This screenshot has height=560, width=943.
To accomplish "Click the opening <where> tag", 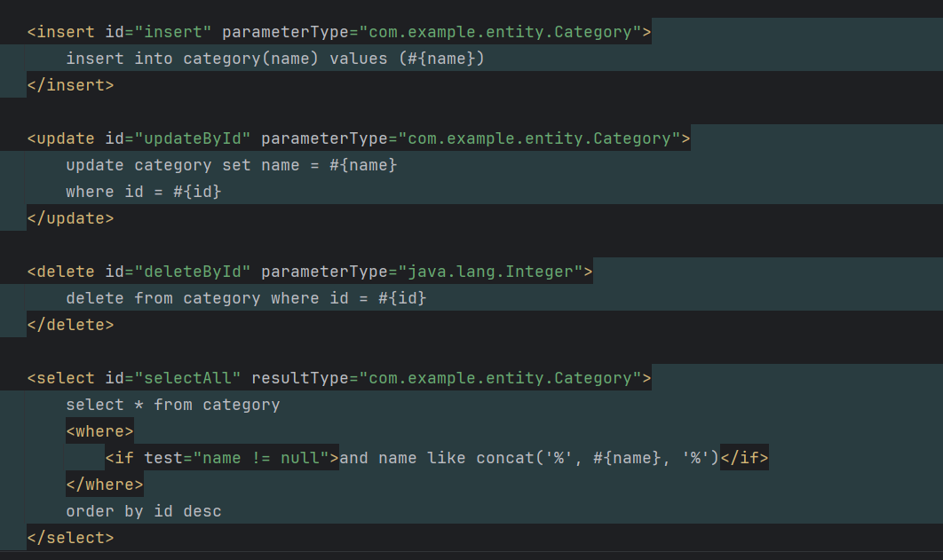I will (x=99, y=430).
